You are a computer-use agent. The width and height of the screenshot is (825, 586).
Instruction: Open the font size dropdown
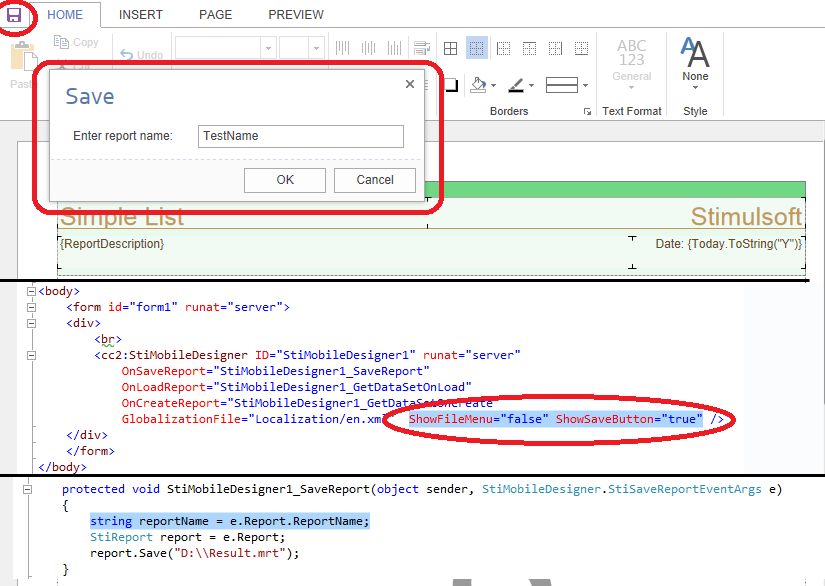(x=316, y=48)
